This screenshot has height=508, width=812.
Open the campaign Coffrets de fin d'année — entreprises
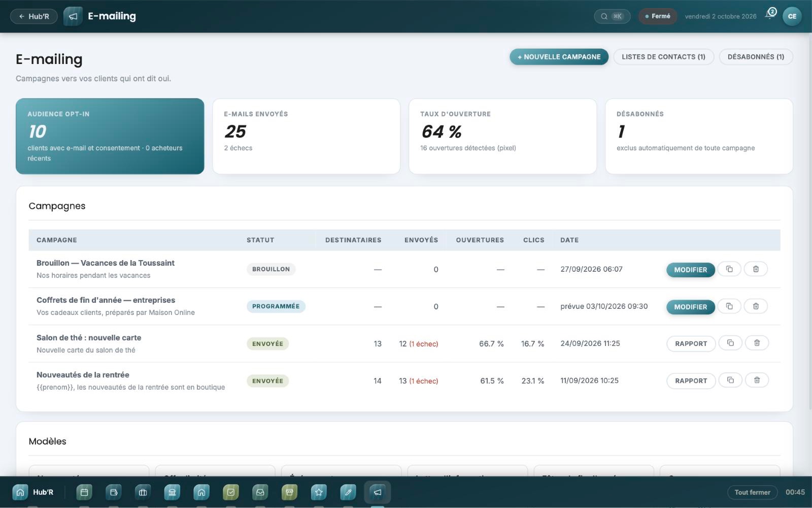pos(106,300)
